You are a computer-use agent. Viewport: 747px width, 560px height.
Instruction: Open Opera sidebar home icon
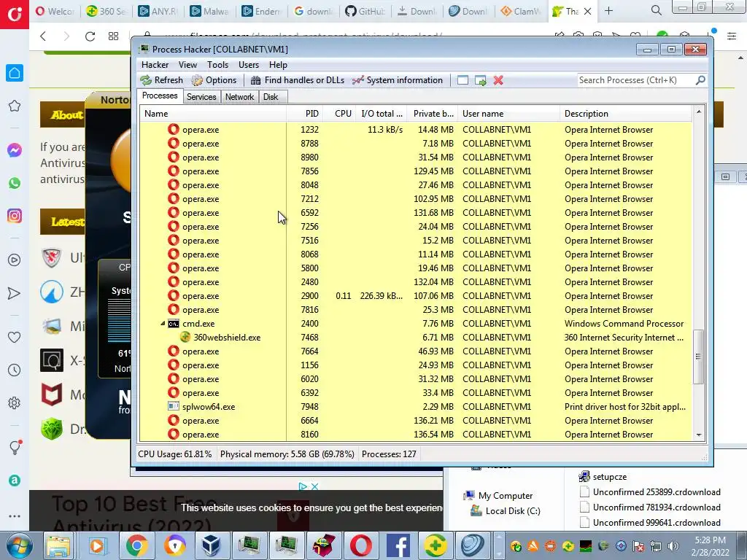coord(15,73)
